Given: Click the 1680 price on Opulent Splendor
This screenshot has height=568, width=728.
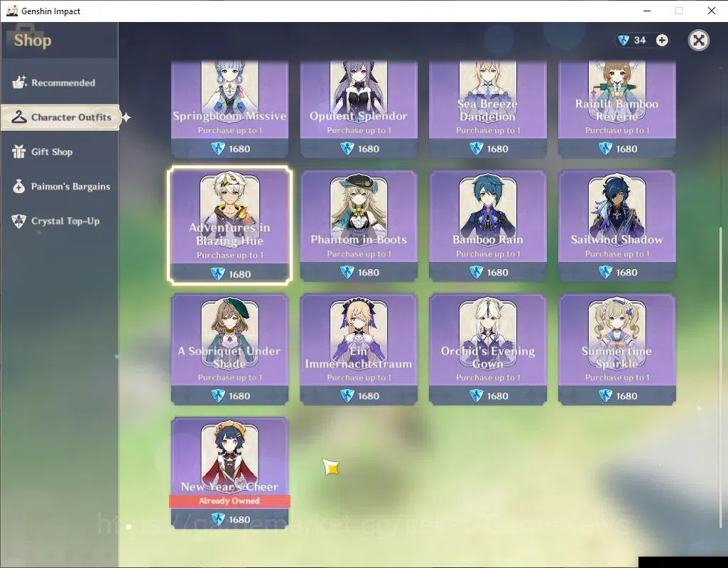Looking at the screenshot, I should [369, 149].
